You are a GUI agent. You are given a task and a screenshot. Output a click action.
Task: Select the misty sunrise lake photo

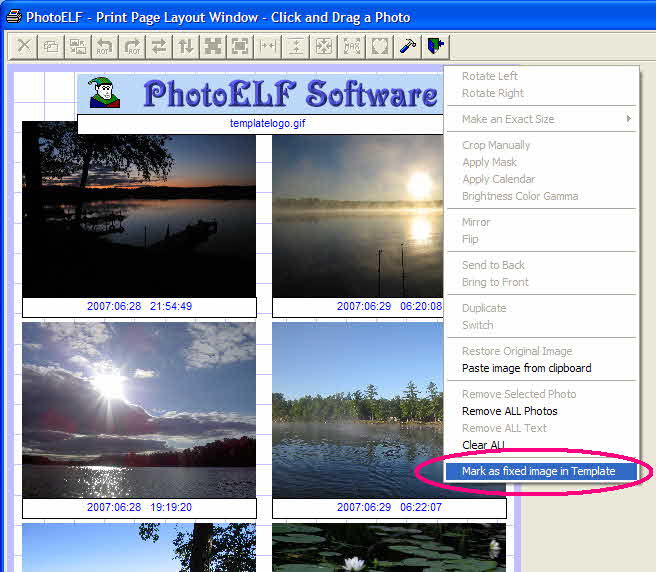pyautogui.click(x=358, y=216)
